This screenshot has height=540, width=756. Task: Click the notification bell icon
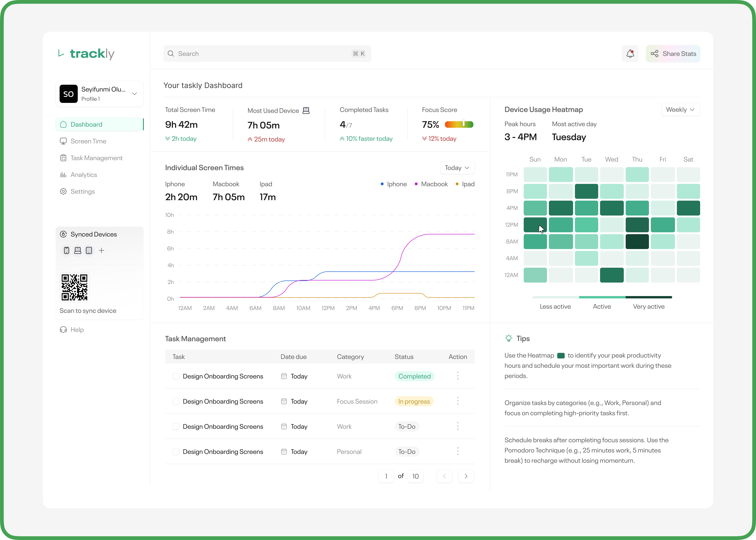click(x=630, y=54)
